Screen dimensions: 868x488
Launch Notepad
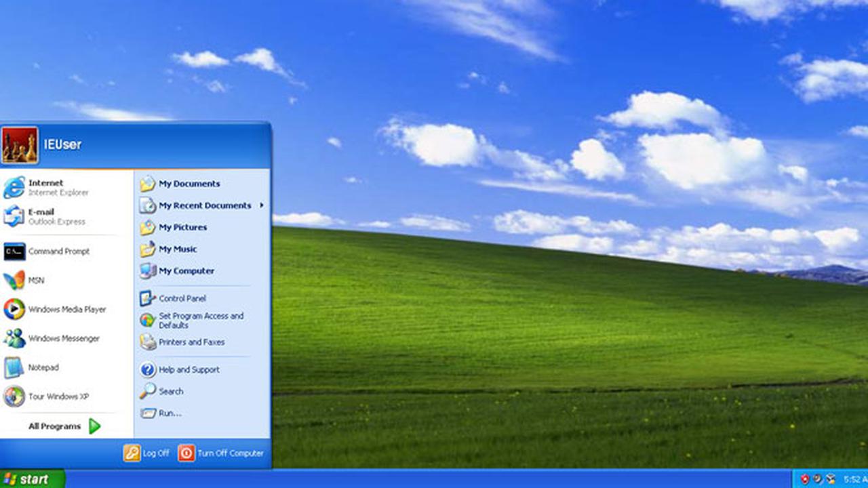pos(43,367)
